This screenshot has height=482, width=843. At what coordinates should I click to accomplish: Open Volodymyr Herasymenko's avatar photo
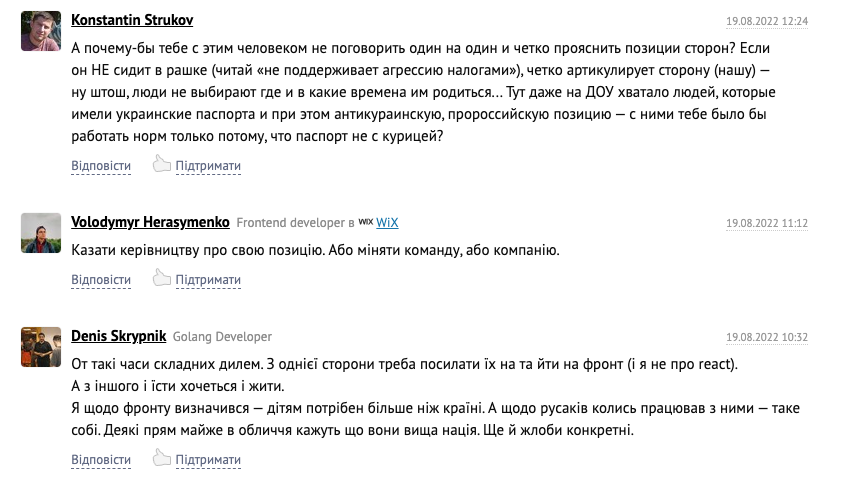point(41,233)
